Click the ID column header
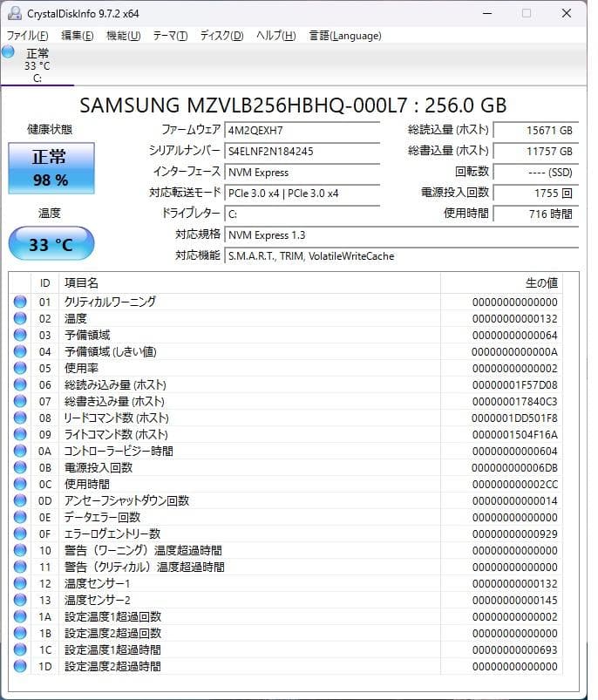This screenshot has height=700, width=598. (44, 283)
